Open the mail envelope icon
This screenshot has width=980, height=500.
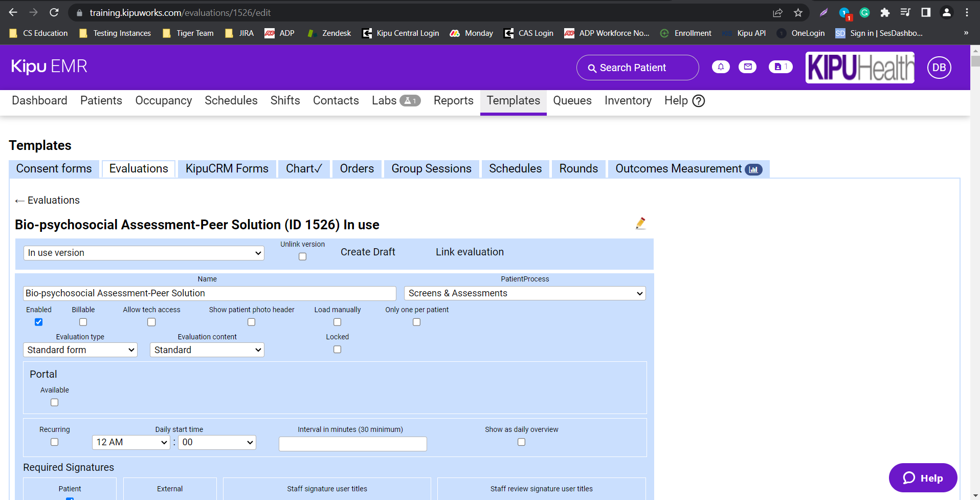coord(747,67)
